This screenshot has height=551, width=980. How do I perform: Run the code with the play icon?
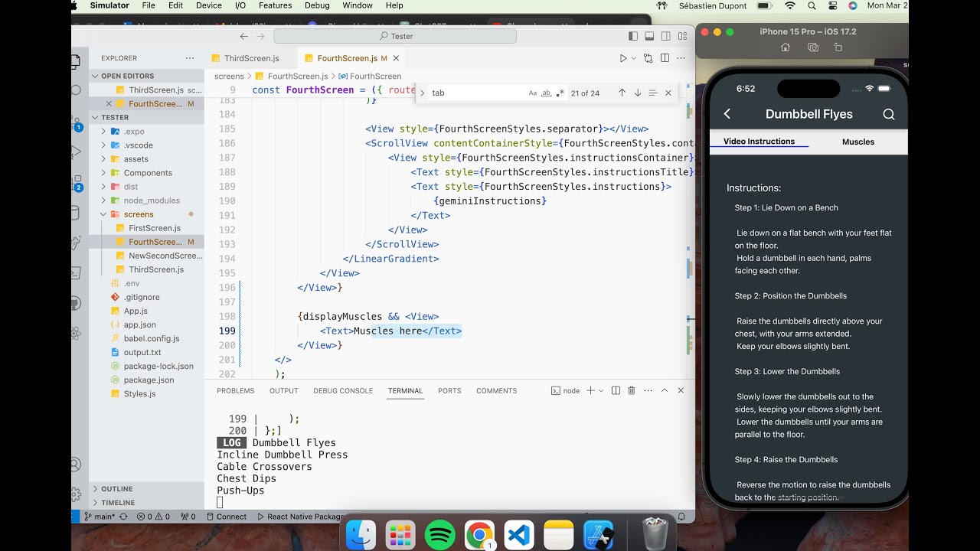pyautogui.click(x=622, y=58)
